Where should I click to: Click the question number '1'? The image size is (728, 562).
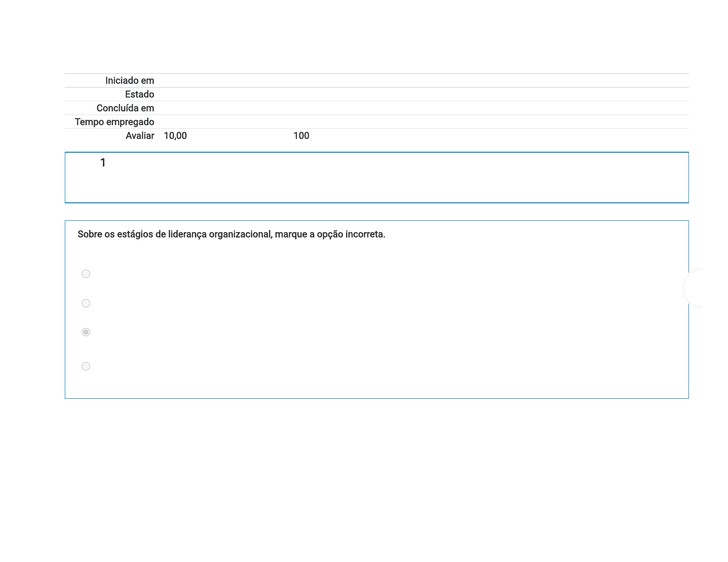tap(103, 163)
